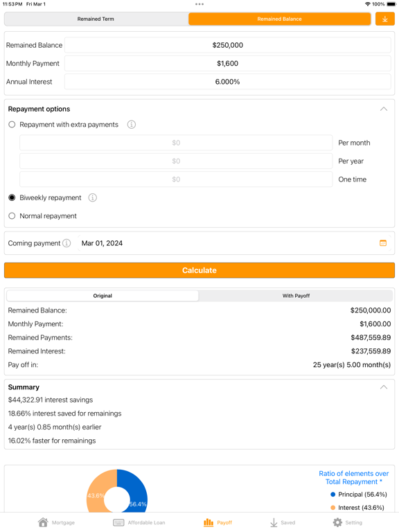Open the Saved tab label

point(288,522)
